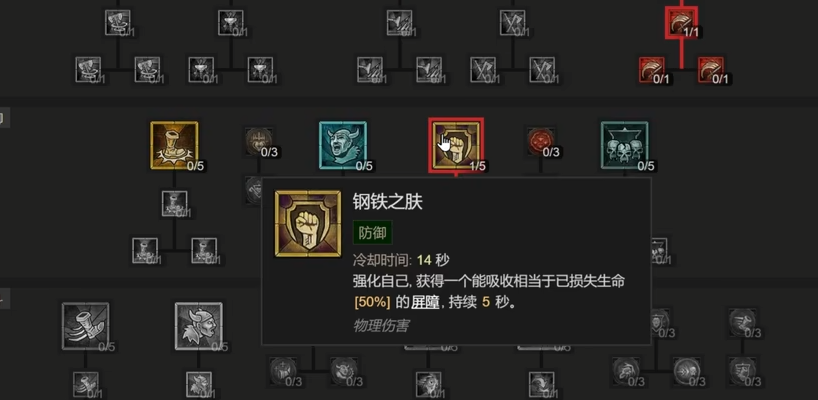
Task: Click grey passive 0/3 node right of Ground Stomp
Action: pyautogui.click(x=258, y=141)
